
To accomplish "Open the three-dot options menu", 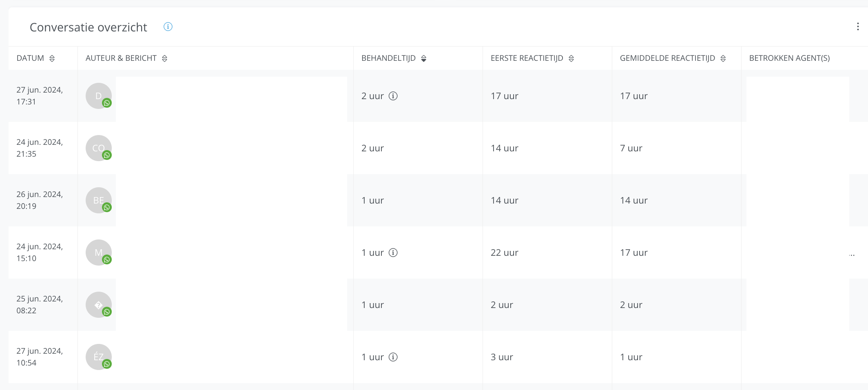I will (858, 27).
